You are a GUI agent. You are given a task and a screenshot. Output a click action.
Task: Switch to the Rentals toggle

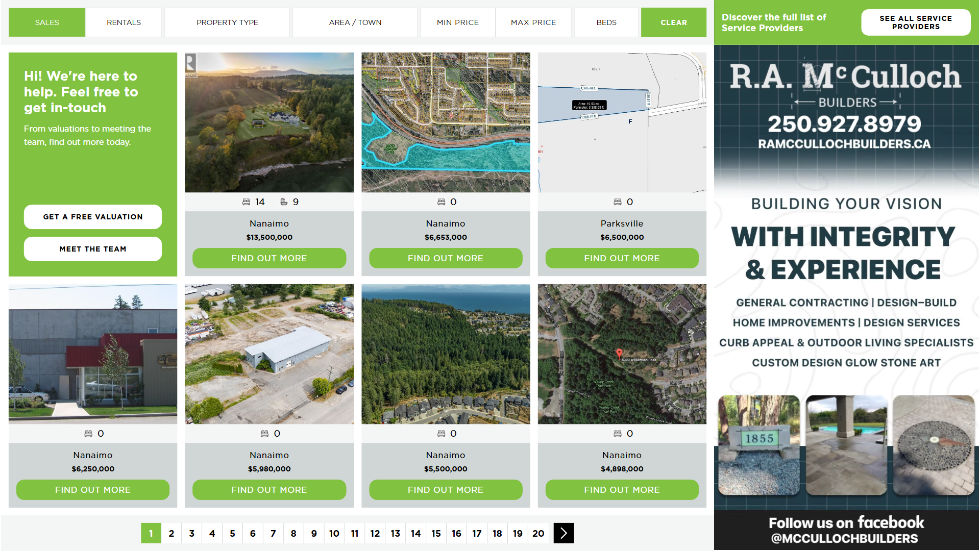(124, 22)
